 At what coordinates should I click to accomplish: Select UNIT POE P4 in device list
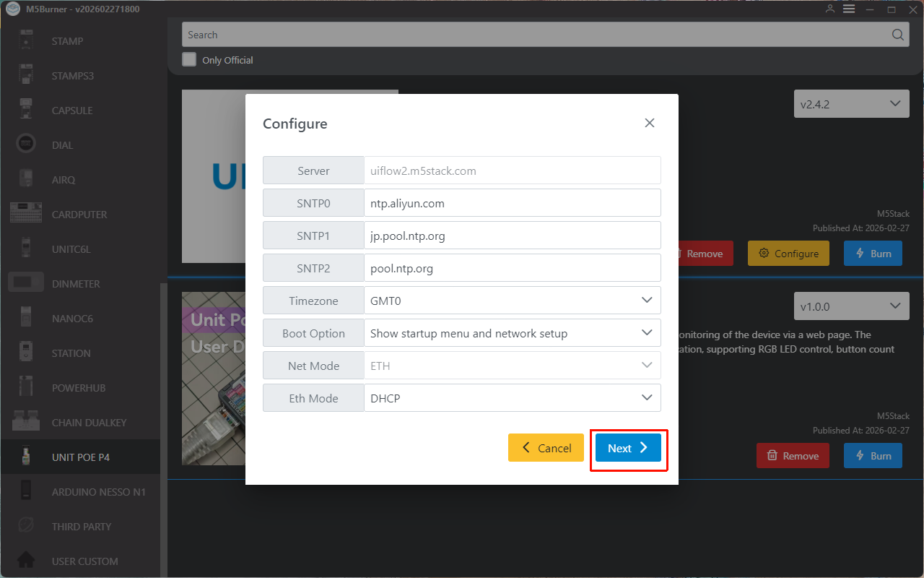point(80,457)
